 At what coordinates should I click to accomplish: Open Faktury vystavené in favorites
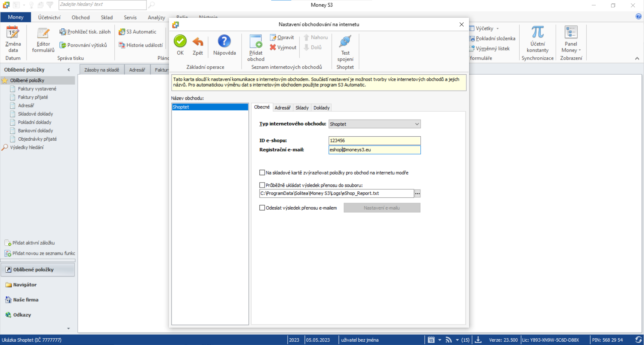[37, 89]
